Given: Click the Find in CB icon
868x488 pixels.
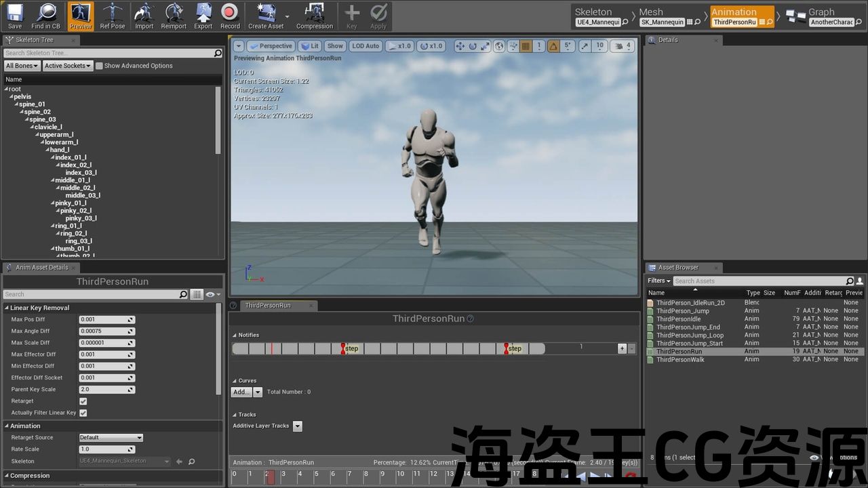Looking at the screenshot, I should [46, 16].
